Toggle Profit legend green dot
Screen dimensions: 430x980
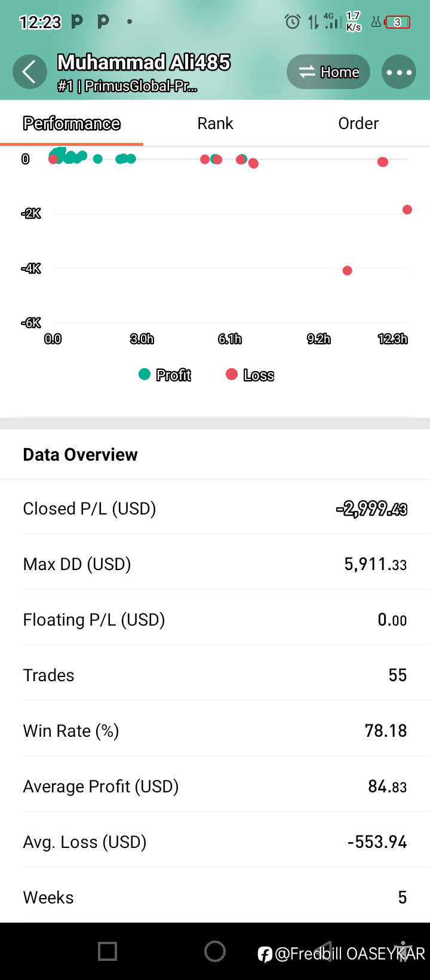(145, 374)
